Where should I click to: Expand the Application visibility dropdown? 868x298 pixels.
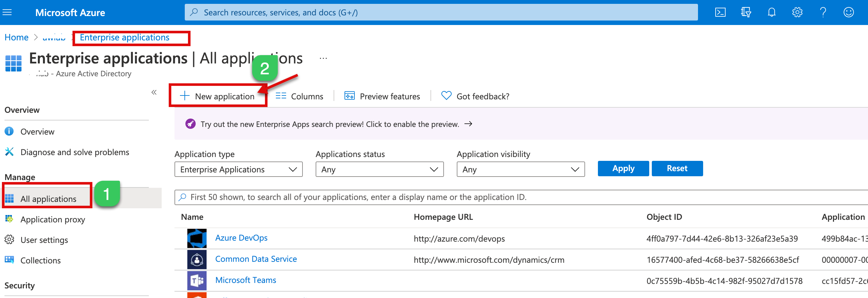click(520, 170)
